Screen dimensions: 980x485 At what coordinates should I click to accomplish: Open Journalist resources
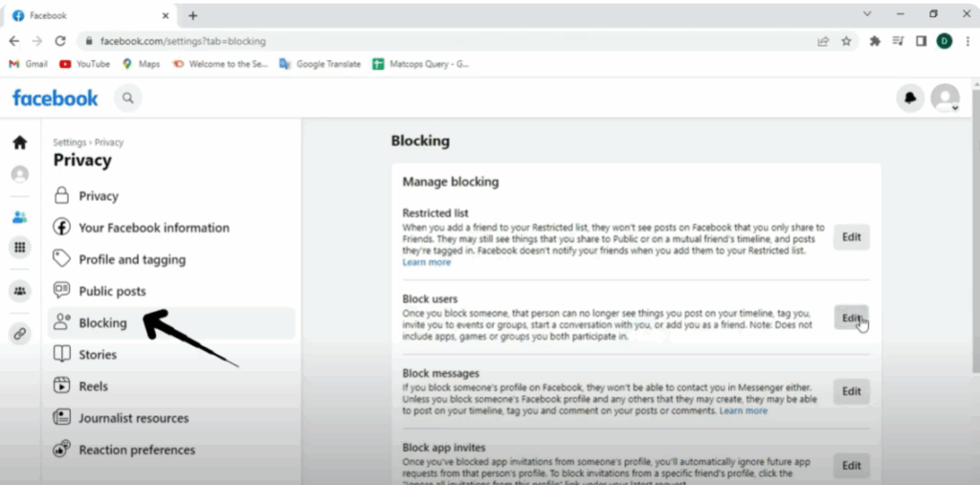pos(170,418)
